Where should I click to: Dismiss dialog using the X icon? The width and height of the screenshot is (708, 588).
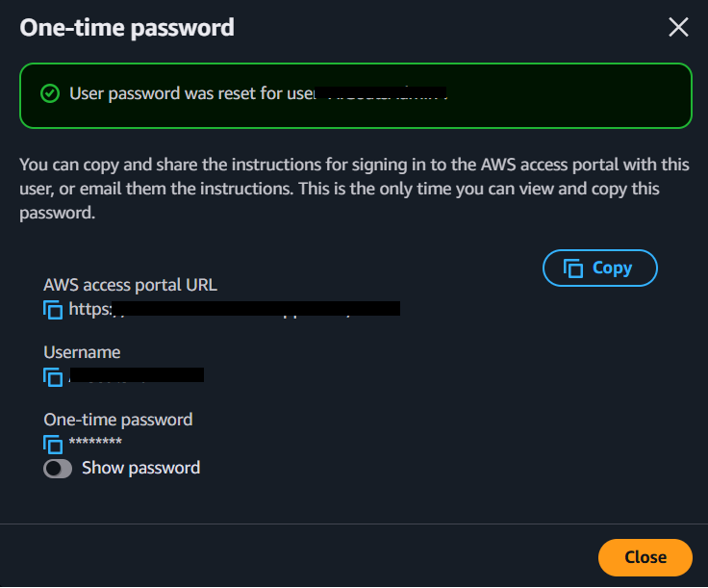[x=678, y=27]
